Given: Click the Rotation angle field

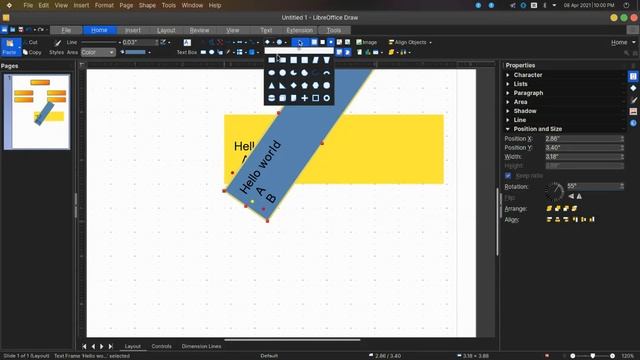Looking at the screenshot, I should point(595,186).
